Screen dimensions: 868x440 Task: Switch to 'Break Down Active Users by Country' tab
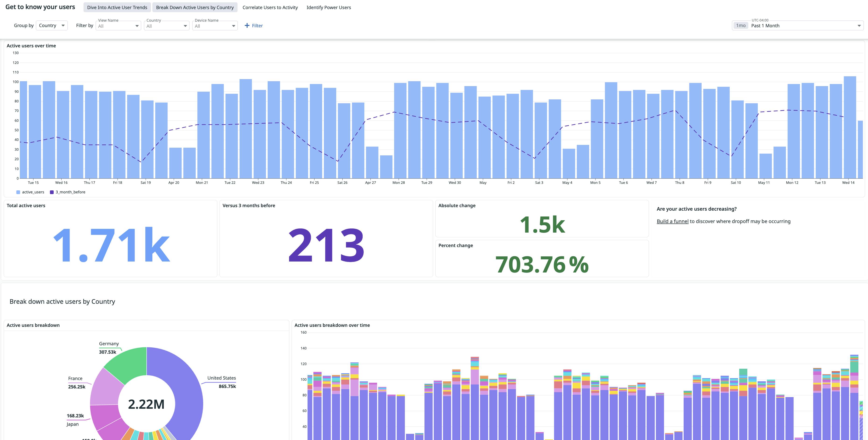point(194,7)
